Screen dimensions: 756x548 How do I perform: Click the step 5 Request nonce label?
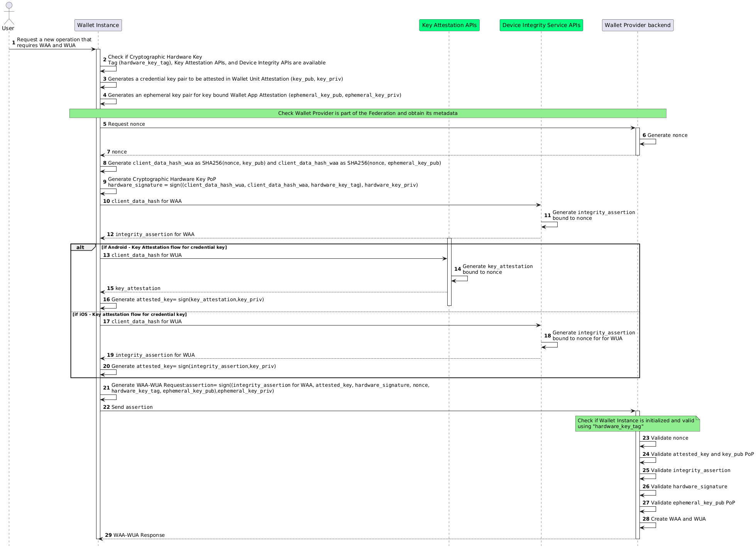(126, 124)
